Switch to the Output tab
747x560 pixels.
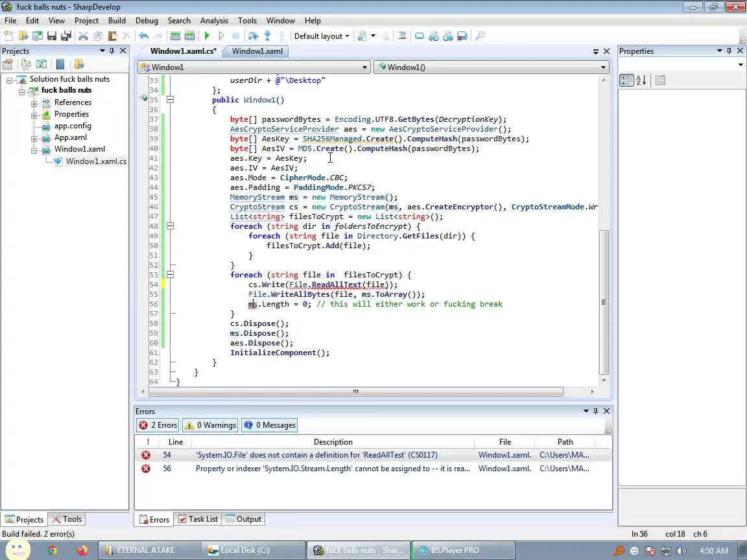pyautogui.click(x=243, y=519)
